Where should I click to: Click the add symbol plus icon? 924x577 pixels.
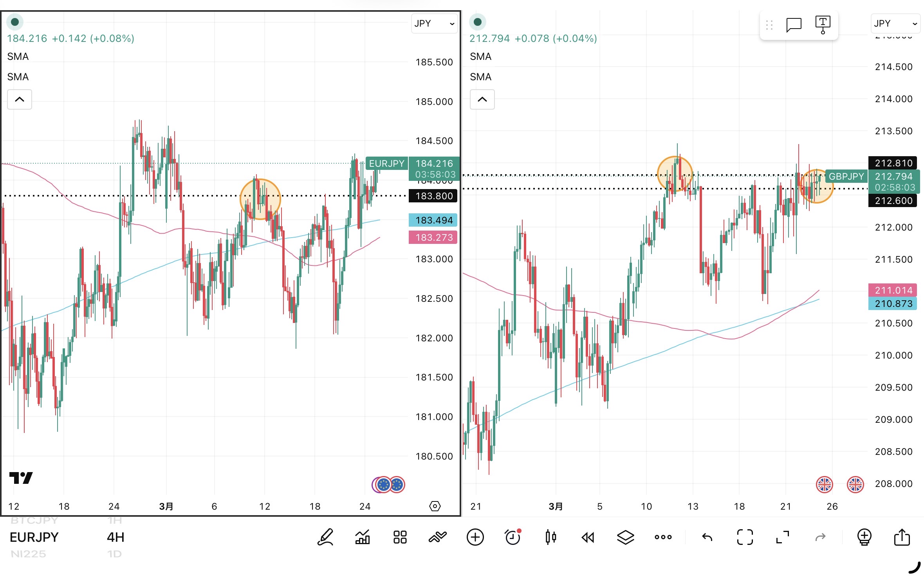[475, 537]
